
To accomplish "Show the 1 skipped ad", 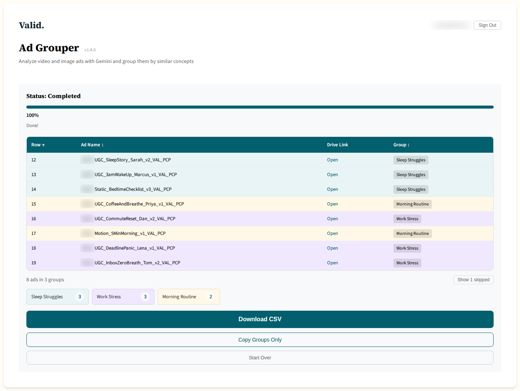I will point(473,279).
